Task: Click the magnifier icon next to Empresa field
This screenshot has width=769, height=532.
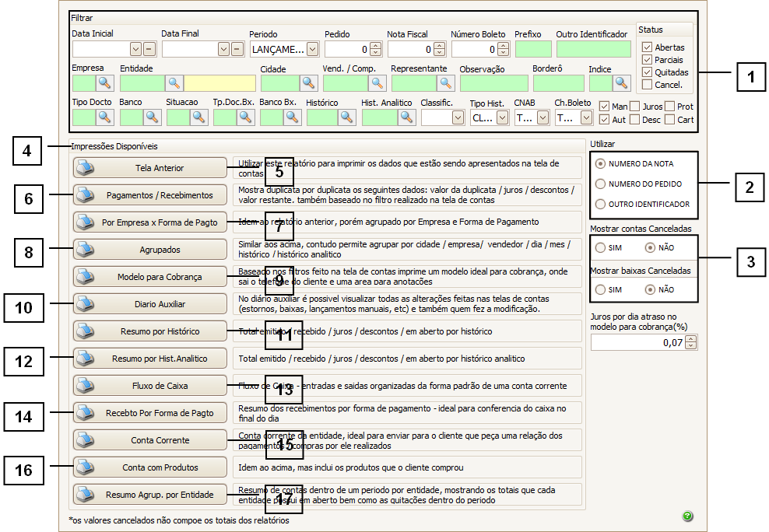Action: 105,82
